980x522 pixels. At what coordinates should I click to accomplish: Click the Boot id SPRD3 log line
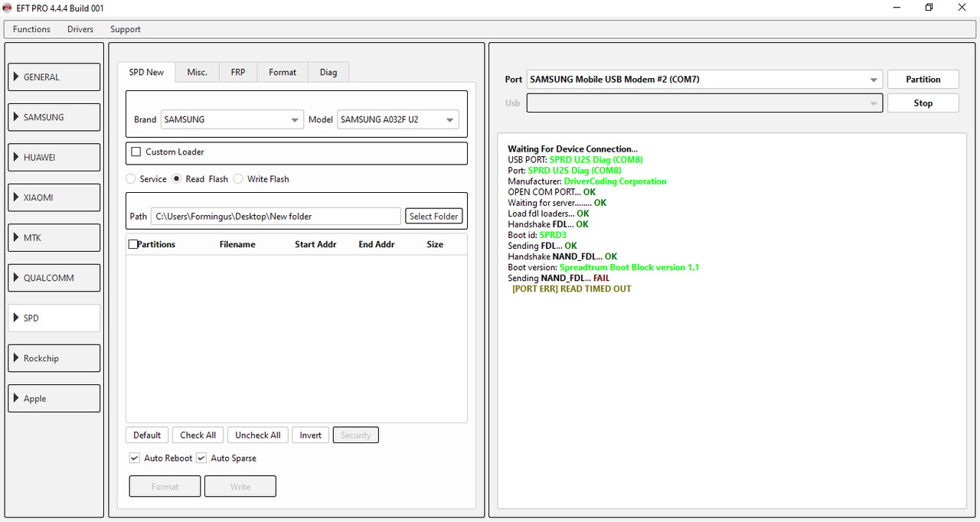pos(537,235)
